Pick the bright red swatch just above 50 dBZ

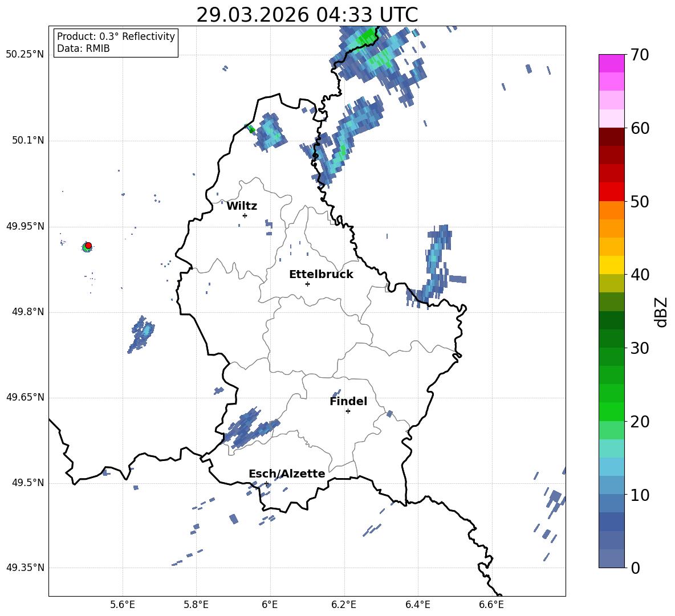pos(612,192)
